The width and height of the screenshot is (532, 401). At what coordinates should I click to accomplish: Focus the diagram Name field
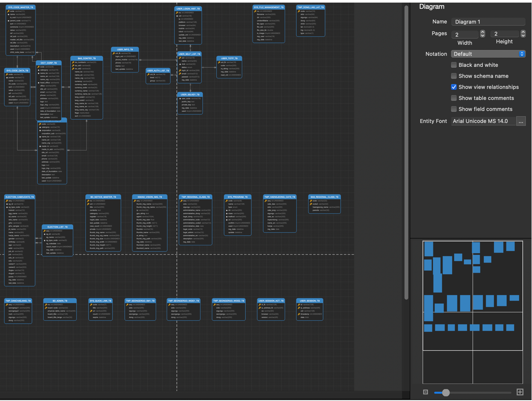pyautogui.click(x=488, y=22)
